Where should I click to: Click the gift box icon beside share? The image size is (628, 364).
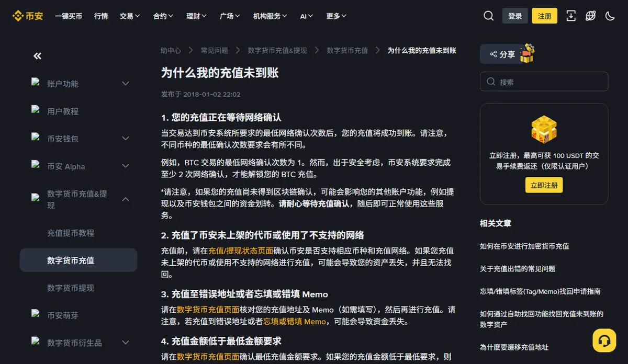coord(527,54)
